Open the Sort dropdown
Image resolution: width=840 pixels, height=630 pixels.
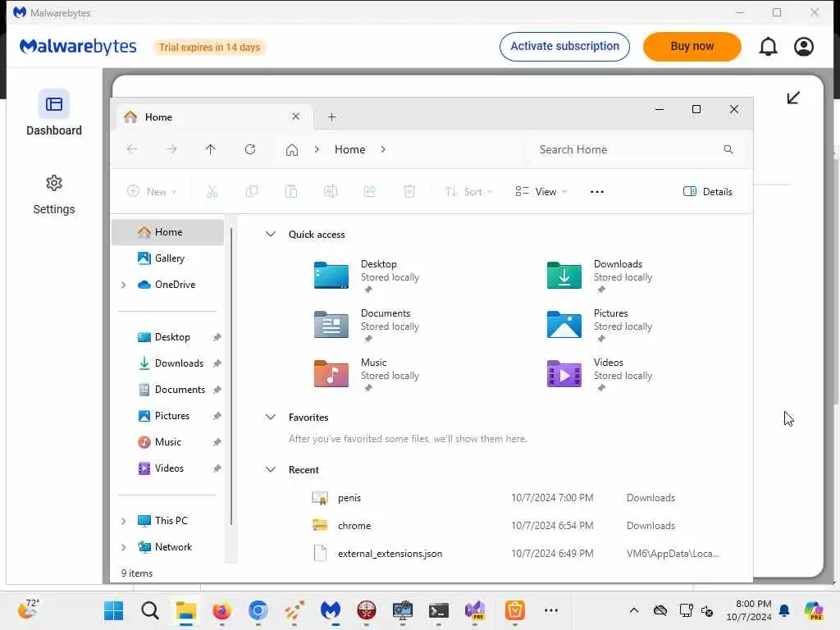click(468, 192)
